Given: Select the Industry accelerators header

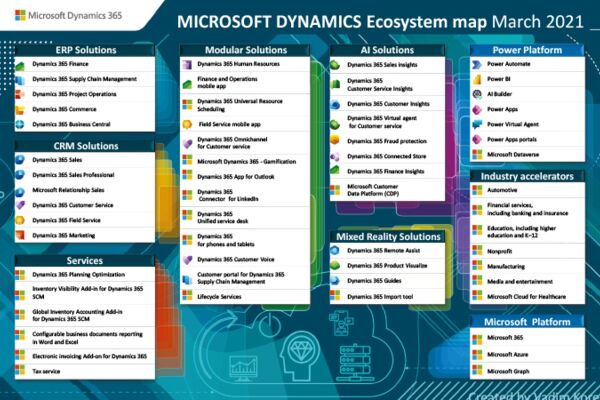Looking at the screenshot, I should coord(527,176).
